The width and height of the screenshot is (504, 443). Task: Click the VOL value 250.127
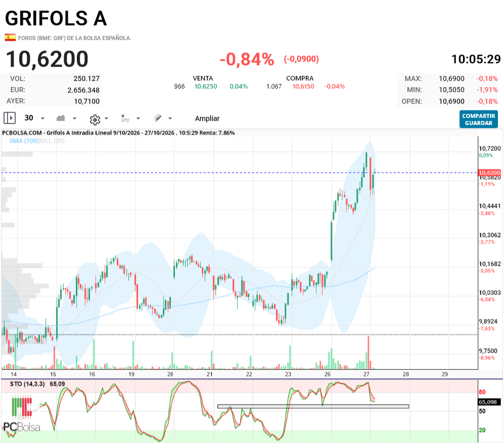point(86,78)
